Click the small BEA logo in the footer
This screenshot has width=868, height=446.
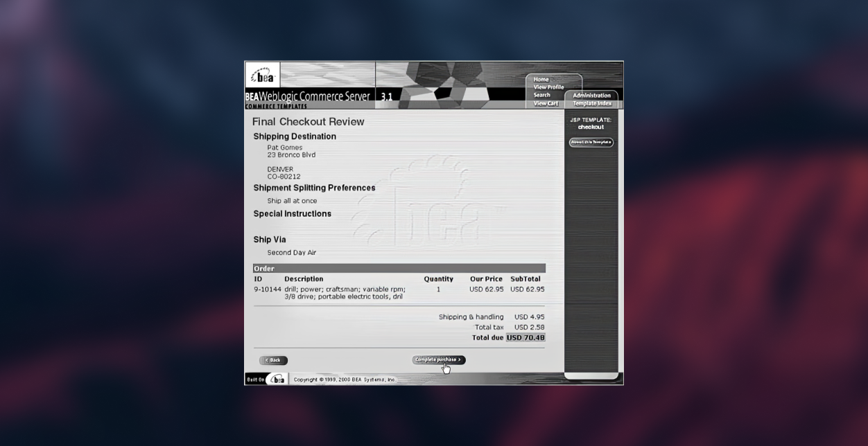[x=277, y=380]
